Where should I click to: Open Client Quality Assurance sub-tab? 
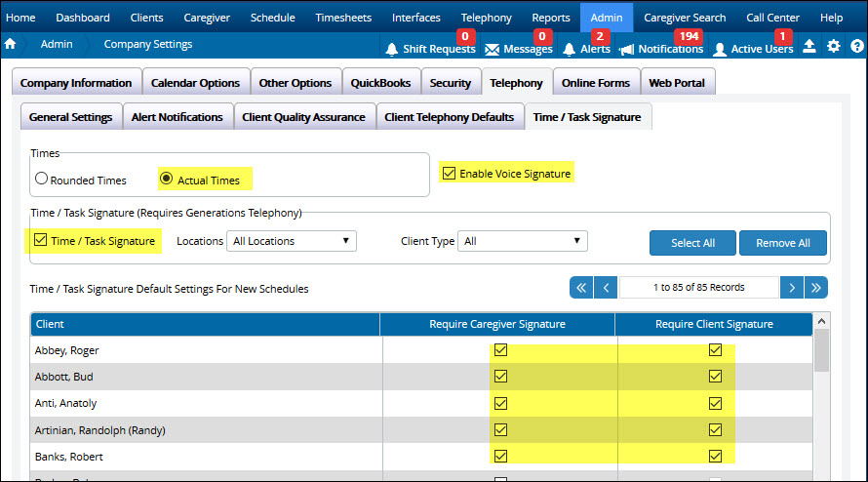[304, 117]
